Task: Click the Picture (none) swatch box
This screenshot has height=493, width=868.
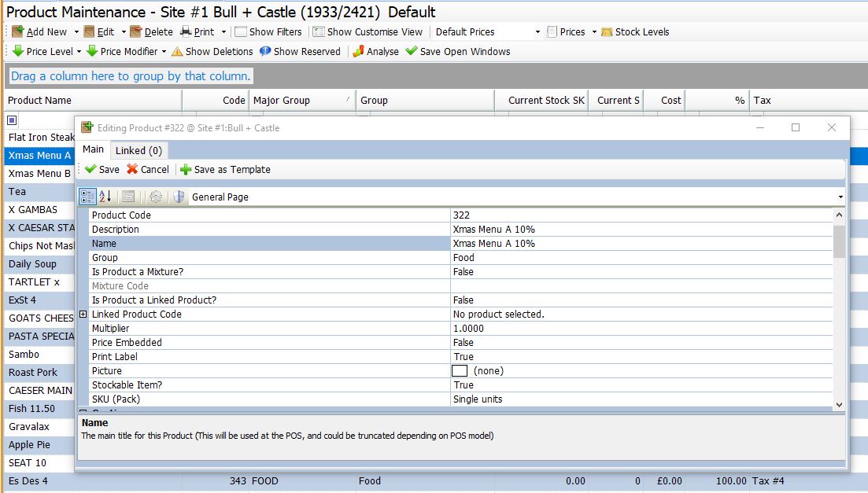Action: 460,370
